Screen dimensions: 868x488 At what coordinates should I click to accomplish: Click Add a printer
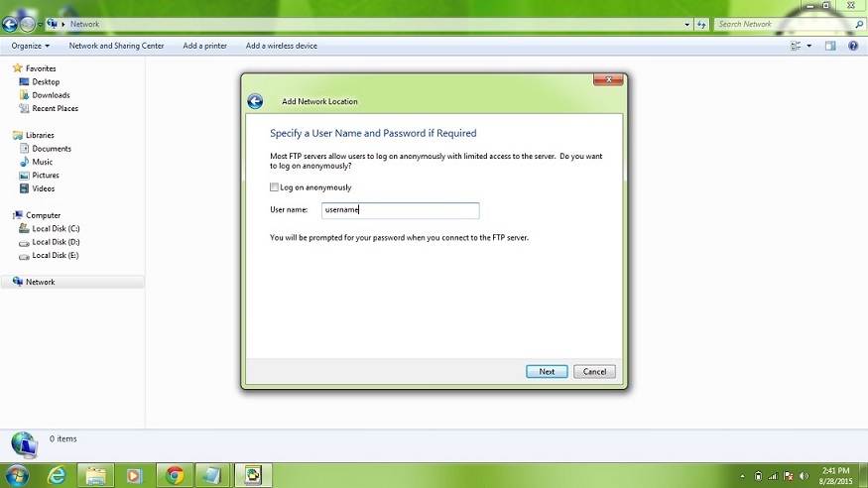[204, 46]
